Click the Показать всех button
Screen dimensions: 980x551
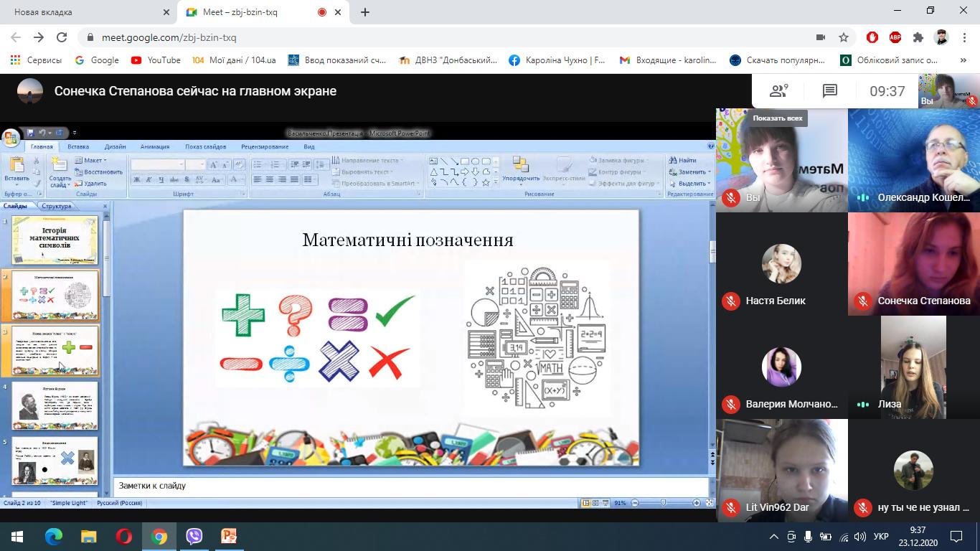(x=778, y=118)
